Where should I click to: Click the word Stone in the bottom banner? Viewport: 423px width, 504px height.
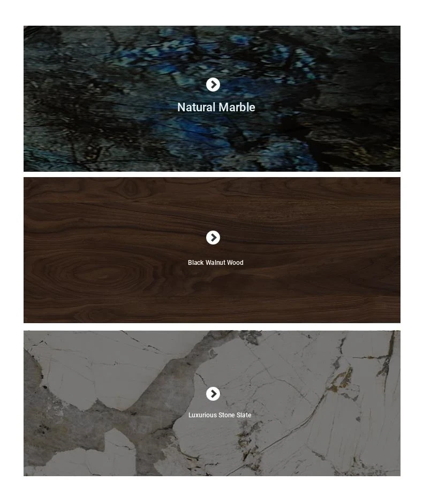(x=226, y=415)
